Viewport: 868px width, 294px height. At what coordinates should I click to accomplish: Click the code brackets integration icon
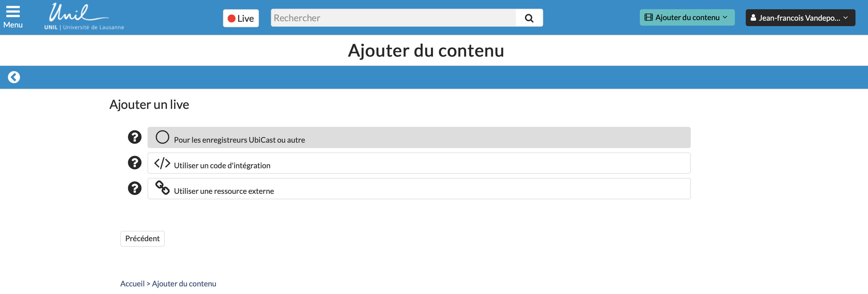[x=162, y=163]
